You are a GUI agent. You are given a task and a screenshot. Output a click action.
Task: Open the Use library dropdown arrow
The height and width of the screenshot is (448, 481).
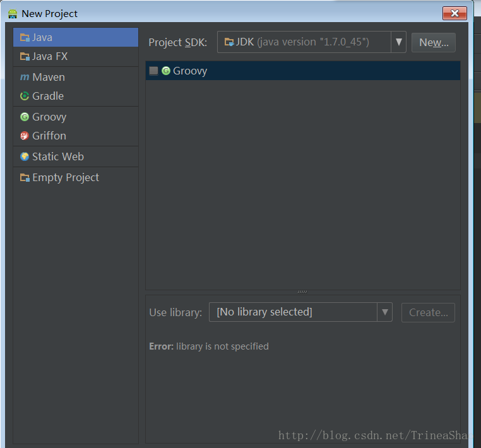coord(384,312)
